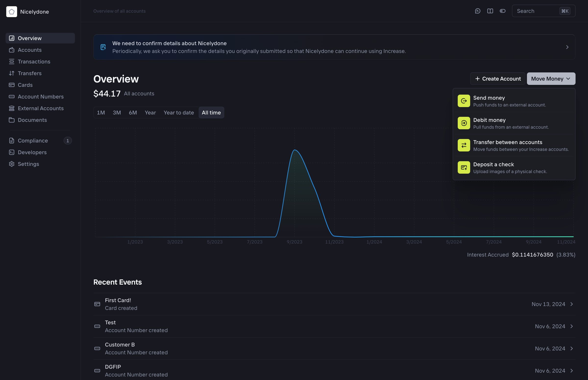Select the 1M time range

tap(101, 113)
